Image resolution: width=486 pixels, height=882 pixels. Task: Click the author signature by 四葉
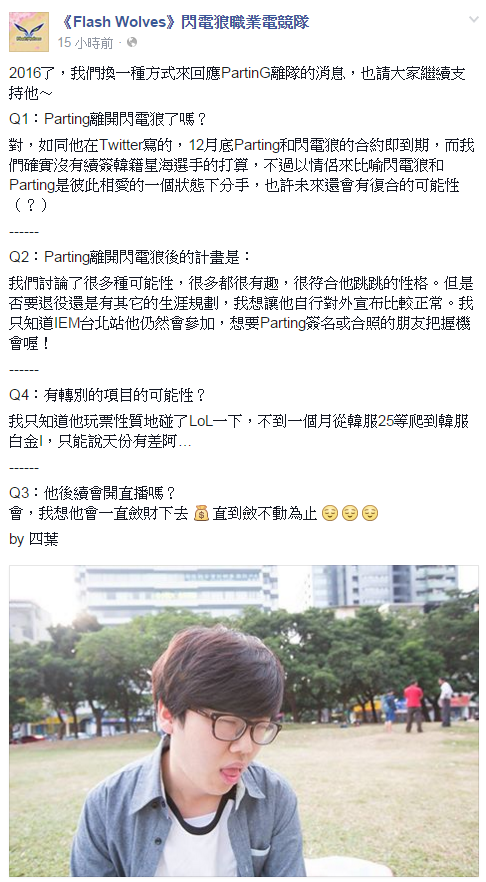[x=34, y=539]
